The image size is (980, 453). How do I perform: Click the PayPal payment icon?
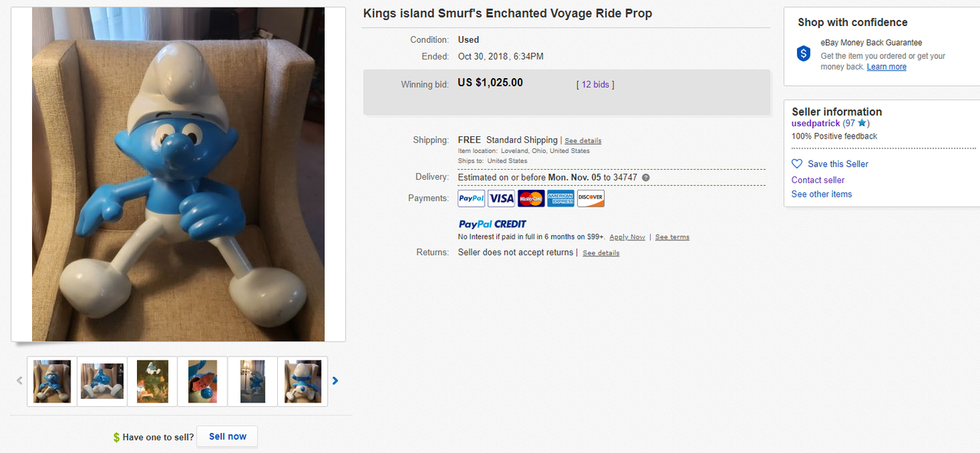point(471,199)
